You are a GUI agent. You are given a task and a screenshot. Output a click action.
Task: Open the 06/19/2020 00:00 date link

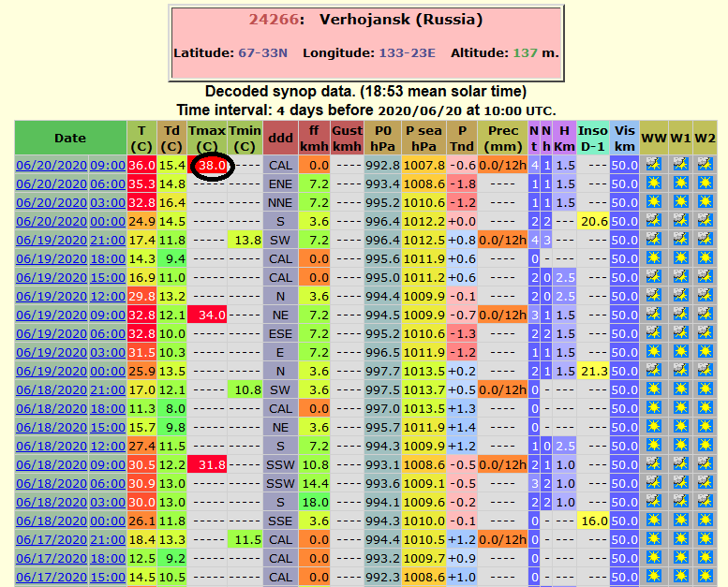[x=70, y=372]
